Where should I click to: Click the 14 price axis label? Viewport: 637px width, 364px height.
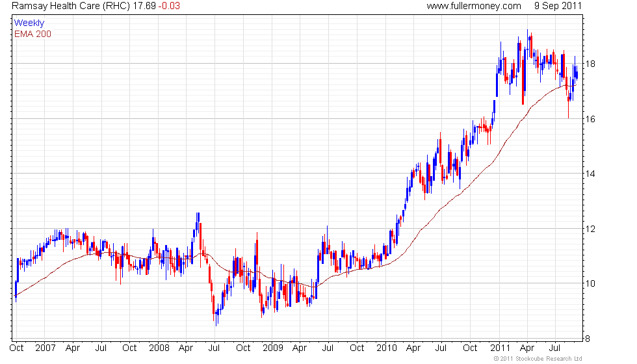click(590, 174)
